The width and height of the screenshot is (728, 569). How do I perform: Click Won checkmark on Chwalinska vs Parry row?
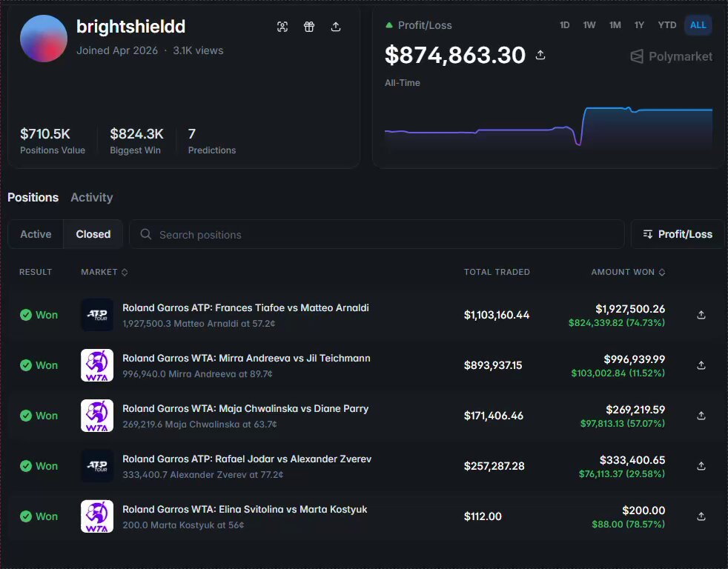pos(26,416)
